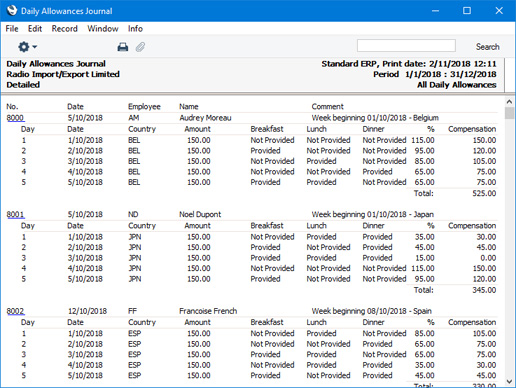Click the Total value 345.00
Image resolution: width=516 pixels, height=388 pixels.
484,290
